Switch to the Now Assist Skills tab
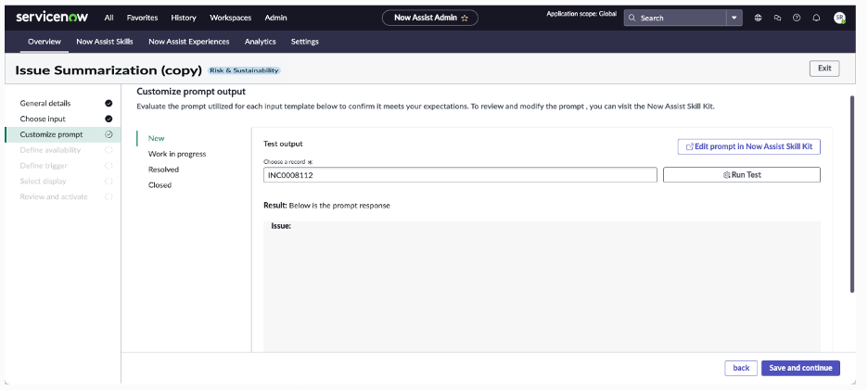 click(x=105, y=42)
